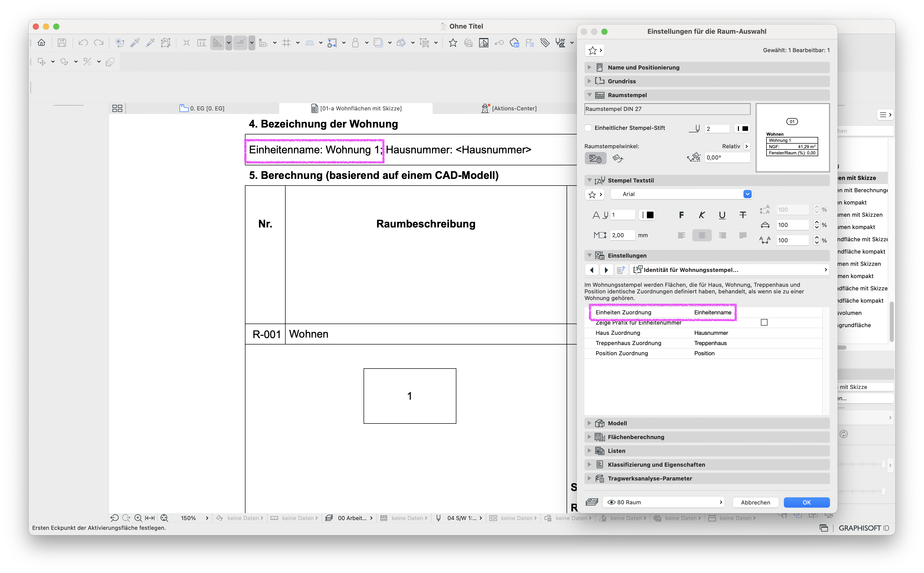
Task: Go to previous settings page arrow
Action: pyautogui.click(x=592, y=270)
